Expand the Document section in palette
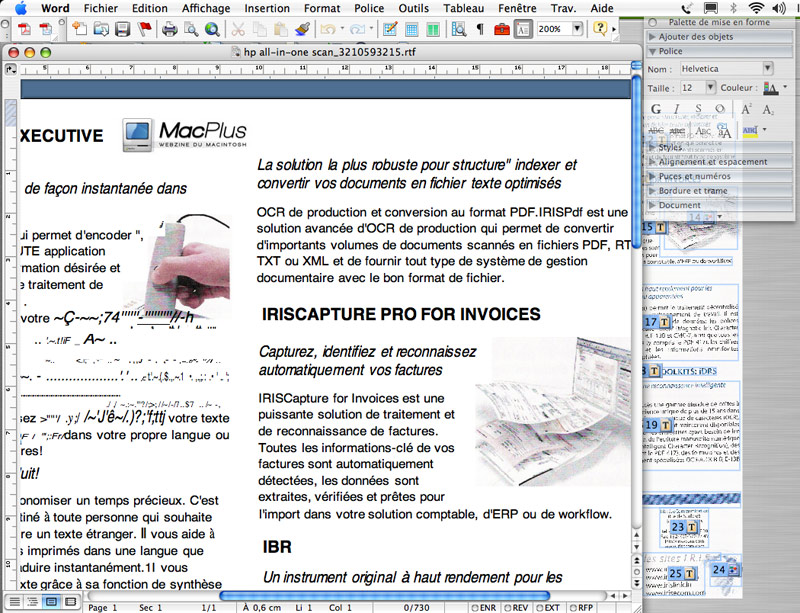The height and width of the screenshot is (613, 800). [719, 205]
